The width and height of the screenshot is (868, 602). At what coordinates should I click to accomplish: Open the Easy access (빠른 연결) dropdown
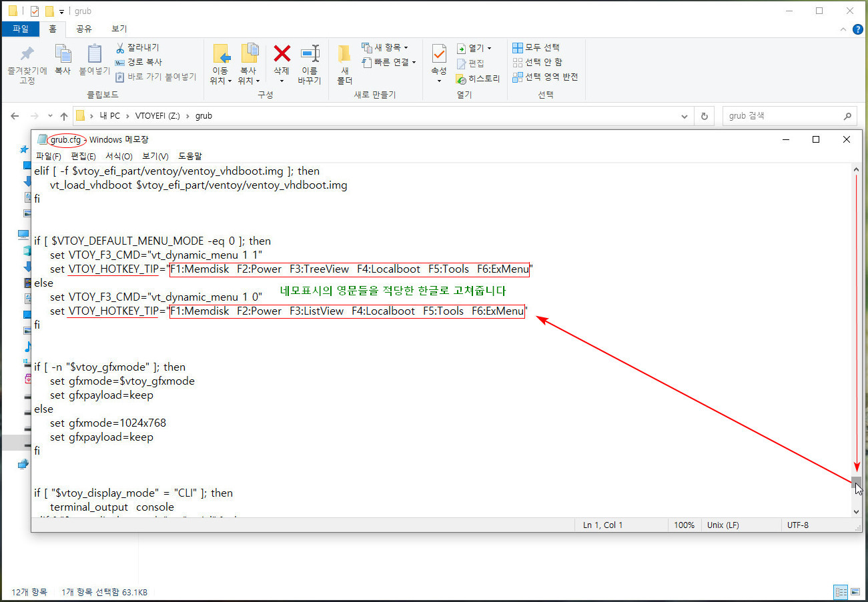click(x=389, y=62)
